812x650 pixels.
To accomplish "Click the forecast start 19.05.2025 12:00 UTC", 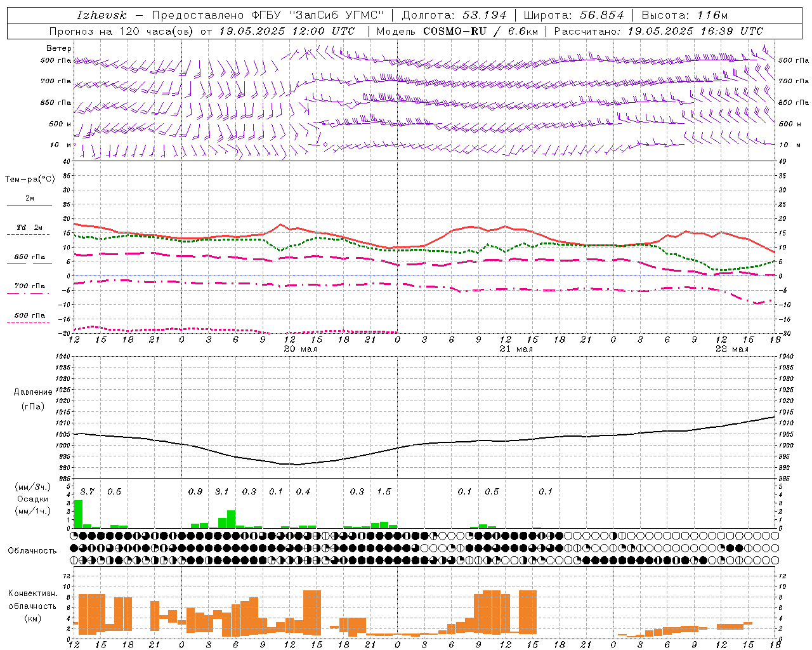I will (x=287, y=31).
